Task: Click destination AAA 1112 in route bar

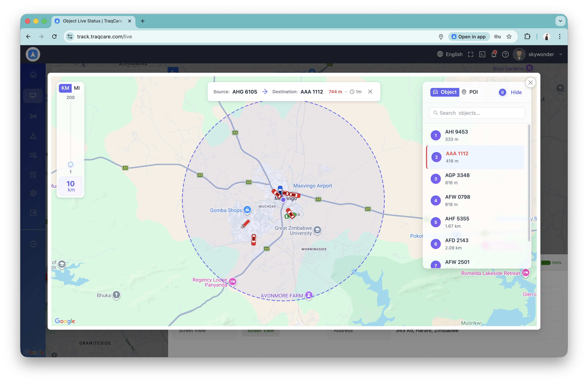Action: point(312,92)
